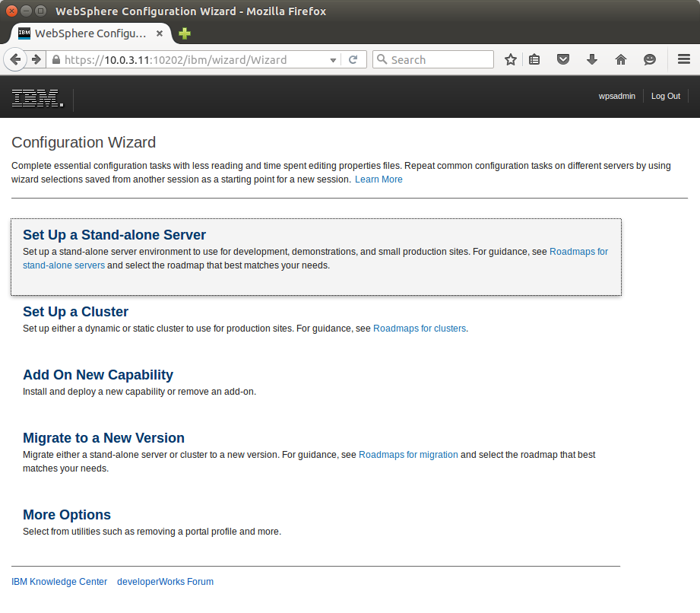Image resolution: width=700 pixels, height=613 pixels.
Task: Close the Firefox window with red button
Action: [11, 11]
